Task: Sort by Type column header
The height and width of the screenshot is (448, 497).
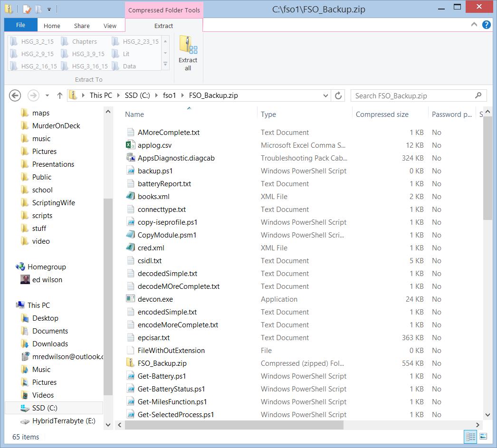Action: coord(268,114)
